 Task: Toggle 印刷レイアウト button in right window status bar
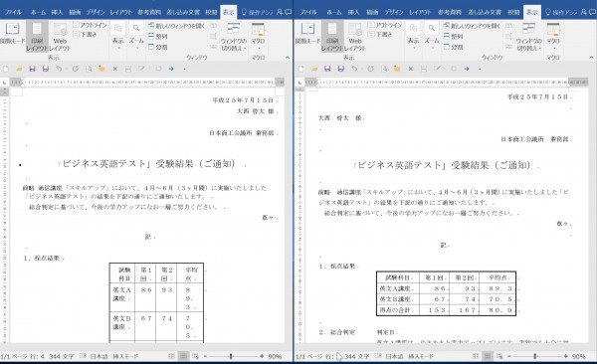tap(487, 356)
